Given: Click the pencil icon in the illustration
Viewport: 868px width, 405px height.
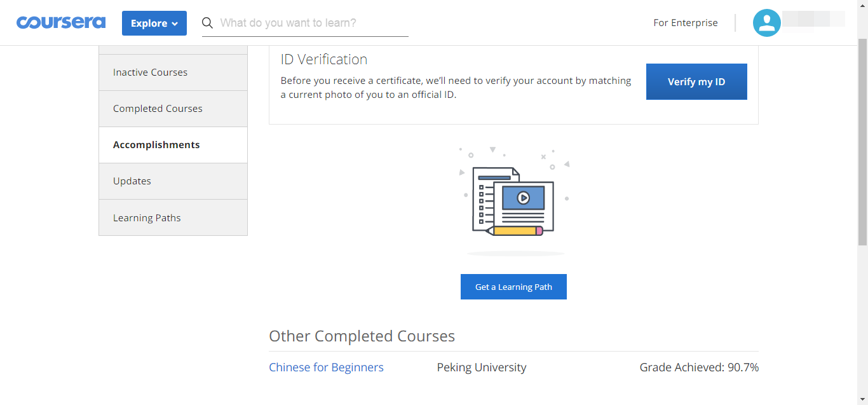Looking at the screenshot, I should click(x=515, y=231).
